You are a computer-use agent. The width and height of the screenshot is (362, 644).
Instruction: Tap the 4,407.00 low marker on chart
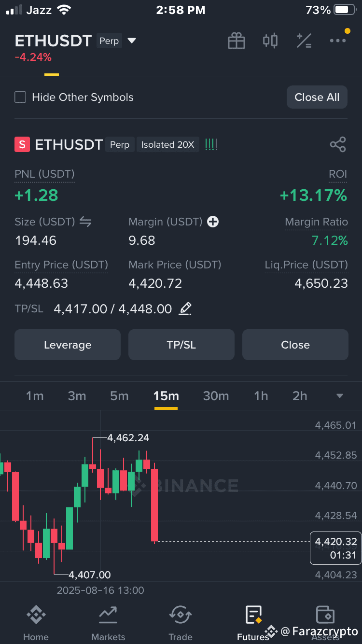tap(90, 574)
